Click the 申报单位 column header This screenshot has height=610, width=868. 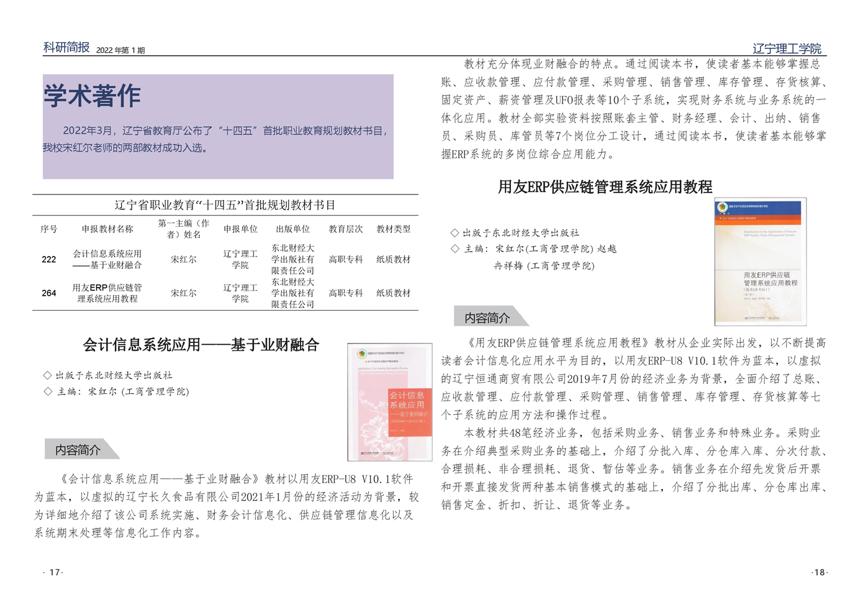pyautogui.click(x=240, y=229)
